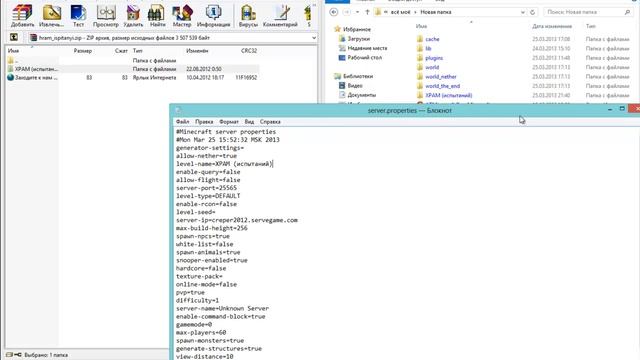Click the Explorer Forward arrow
Viewport: 640px width, 360px height.
point(347,12)
